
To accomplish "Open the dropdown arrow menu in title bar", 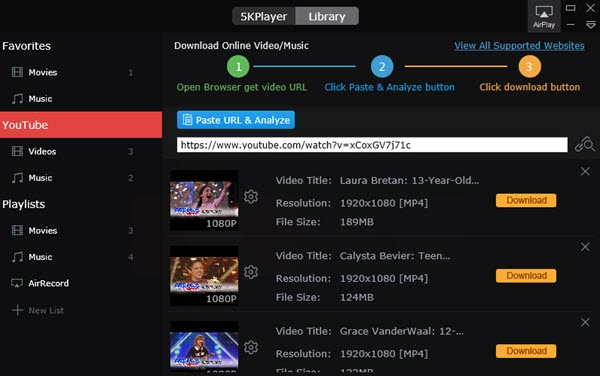I will tap(590, 25).
